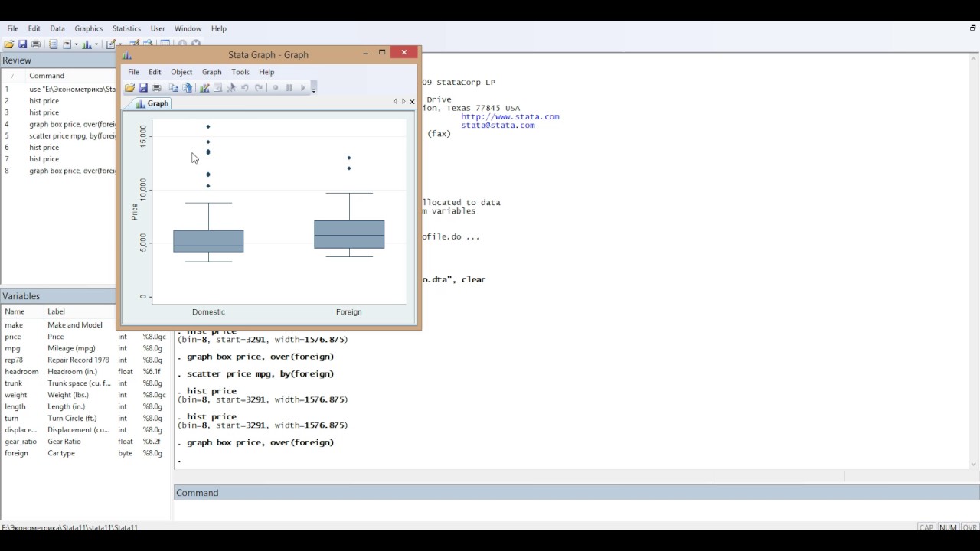Rename graph icon next to Copy
This screenshot has height=551, width=980.
coord(188,87)
